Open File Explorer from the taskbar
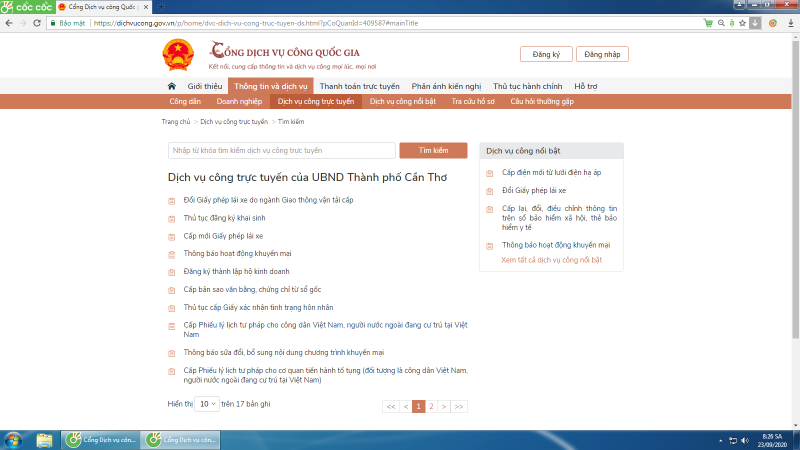 (x=44, y=439)
